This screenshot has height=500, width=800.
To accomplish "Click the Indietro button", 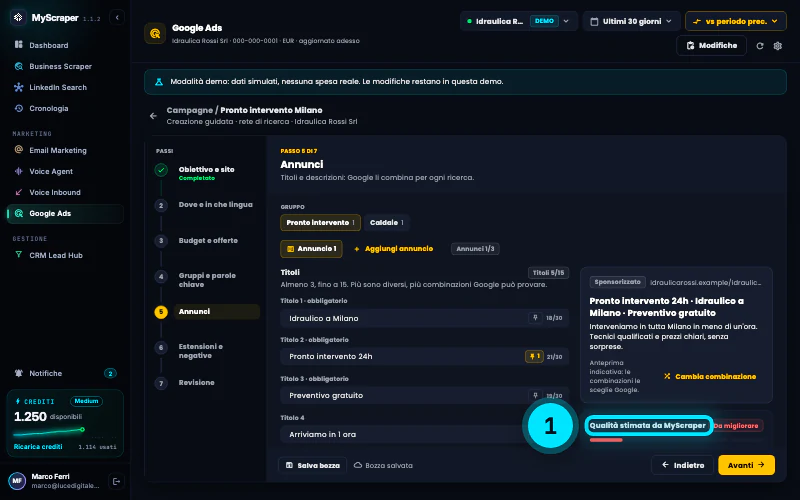I will coord(682,465).
